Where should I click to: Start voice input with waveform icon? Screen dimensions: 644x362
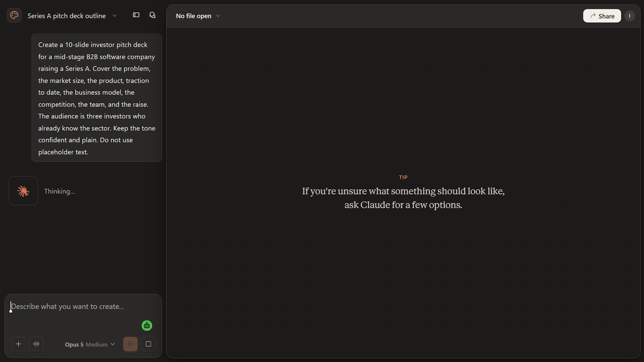(36, 344)
